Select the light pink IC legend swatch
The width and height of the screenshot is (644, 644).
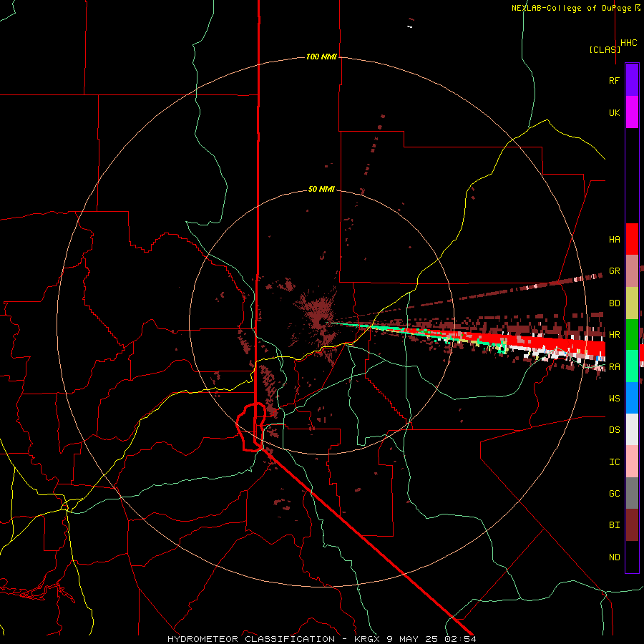coord(632,462)
